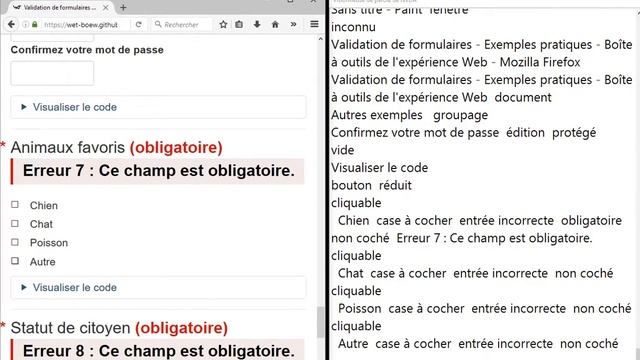Expand Visualiser le code under password field

(158, 107)
